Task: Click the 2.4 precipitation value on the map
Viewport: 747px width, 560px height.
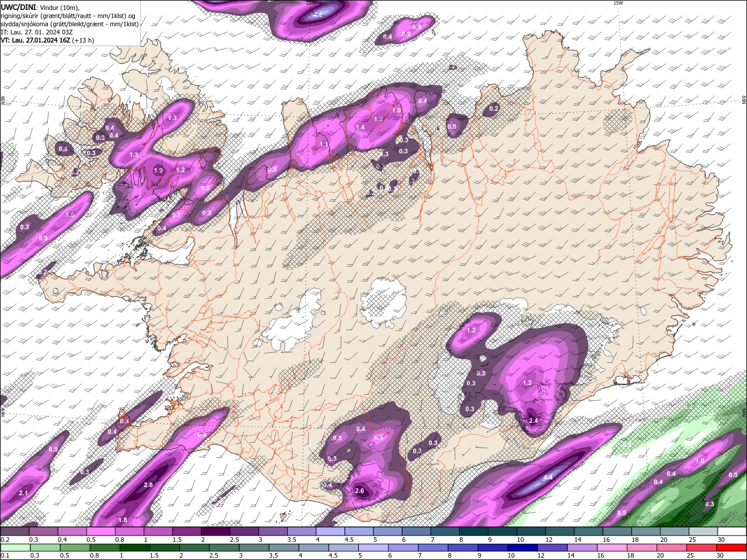Action: click(x=533, y=421)
